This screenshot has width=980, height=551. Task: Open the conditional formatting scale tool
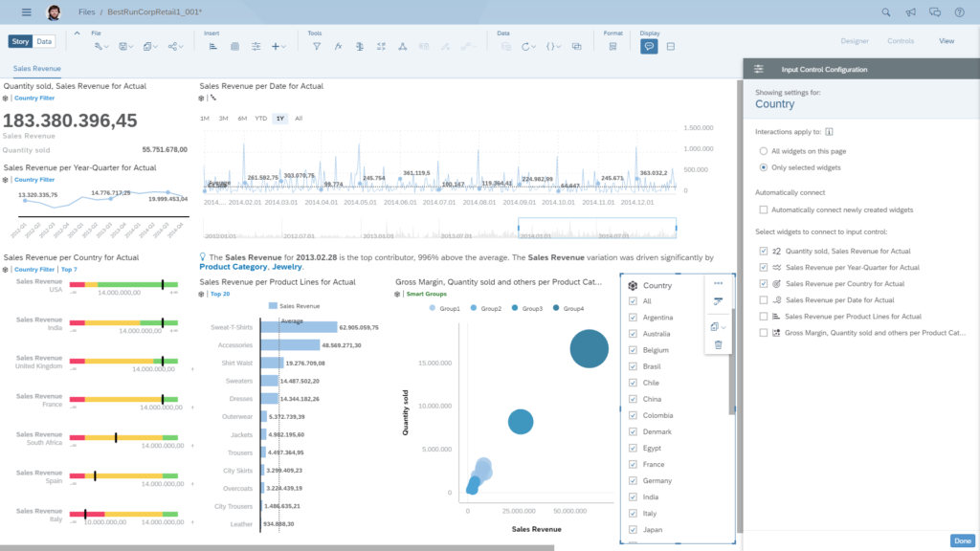(360, 46)
